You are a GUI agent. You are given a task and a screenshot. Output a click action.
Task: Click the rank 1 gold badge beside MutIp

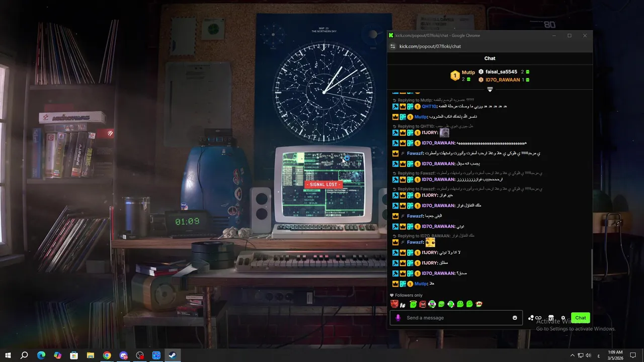(x=455, y=75)
